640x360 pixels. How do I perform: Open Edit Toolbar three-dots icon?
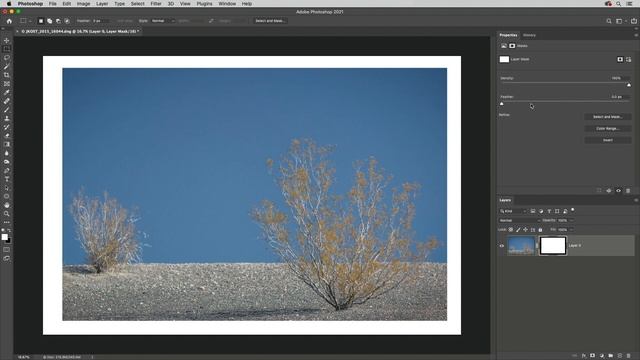tap(7, 222)
